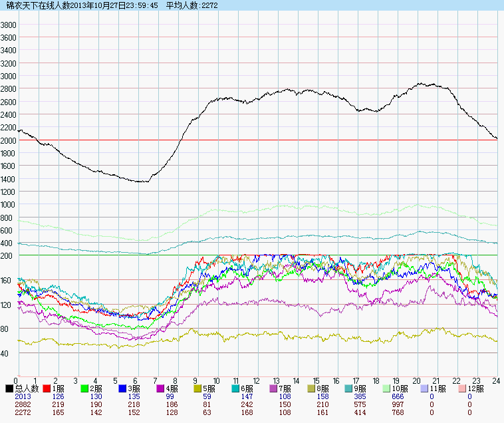Click hour 20 on the x-axis
Screen dimensions: 504x423
coord(417,381)
